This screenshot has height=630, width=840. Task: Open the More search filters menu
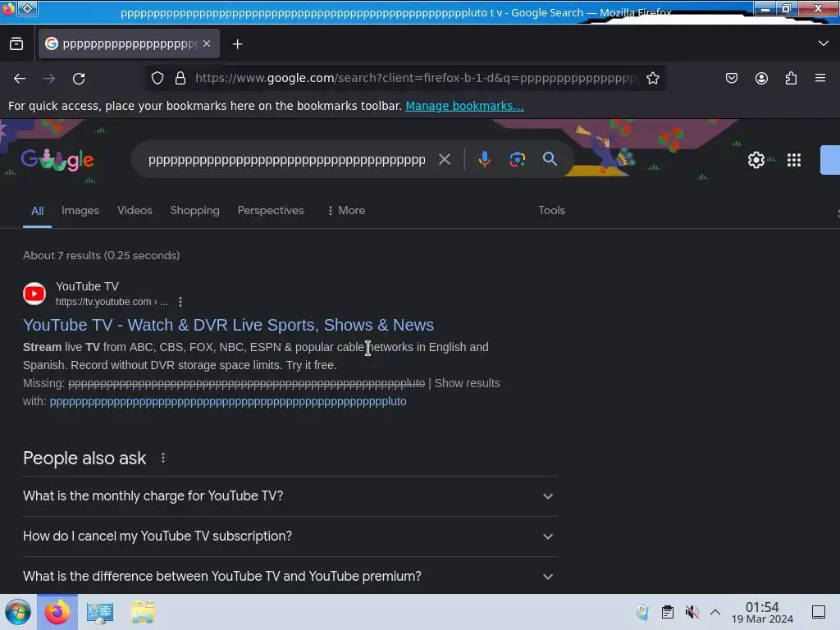point(347,211)
